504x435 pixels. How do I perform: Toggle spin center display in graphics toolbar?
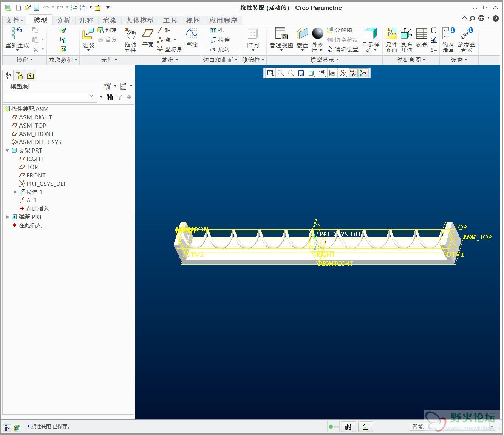click(x=363, y=73)
